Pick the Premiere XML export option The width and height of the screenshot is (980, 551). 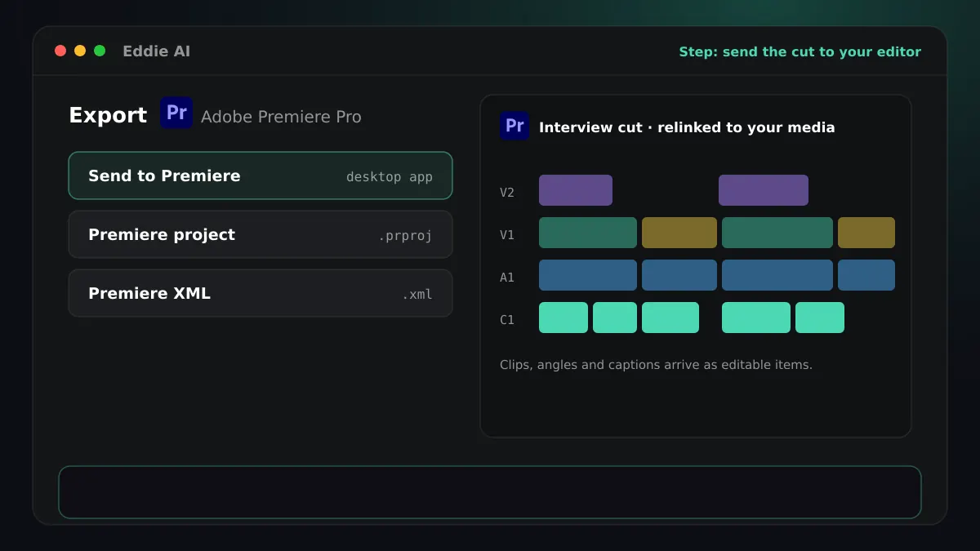pyautogui.click(x=261, y=293)
